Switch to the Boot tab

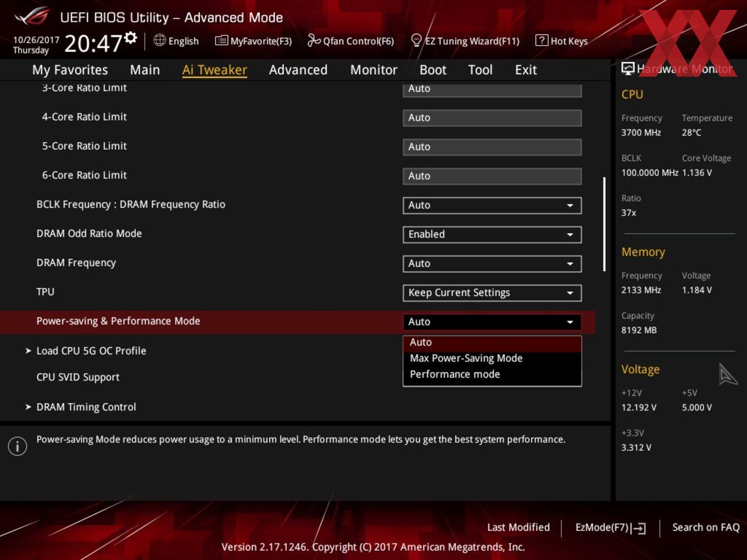tap(433, 70)
